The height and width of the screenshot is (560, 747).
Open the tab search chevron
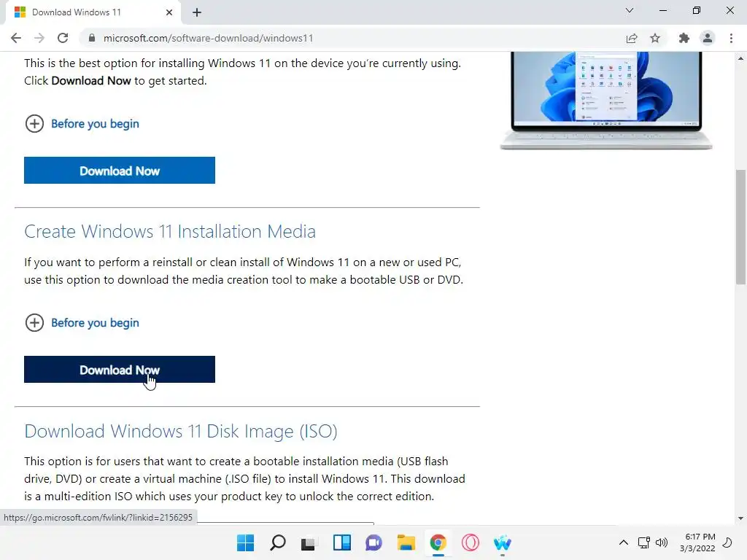[x=630, y=10]
